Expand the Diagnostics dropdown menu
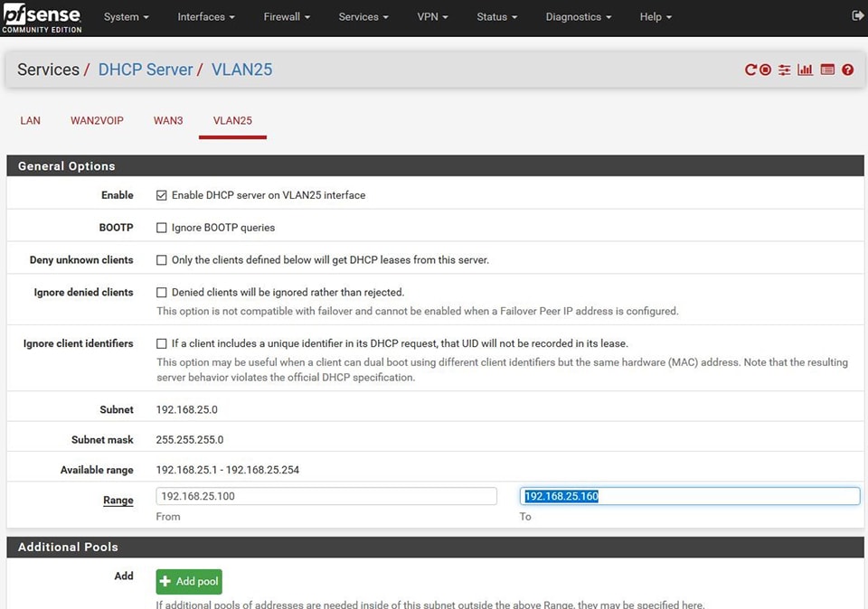868x609 pixels. (x=578, y=17)
